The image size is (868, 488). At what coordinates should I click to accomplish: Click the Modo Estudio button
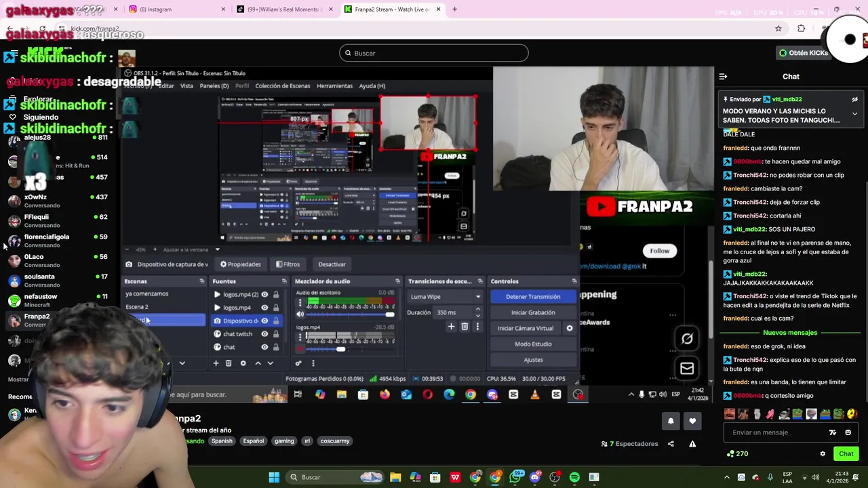pos(533,344)
